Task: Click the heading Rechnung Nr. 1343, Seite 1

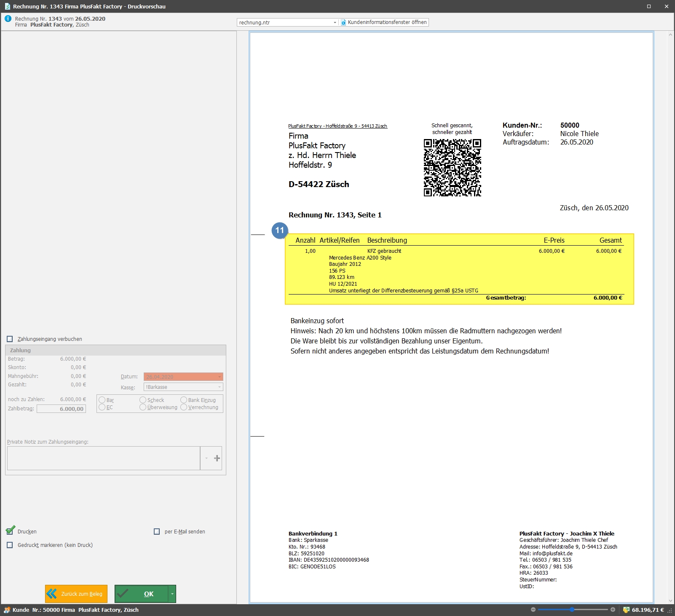Action: coord(335,215)
